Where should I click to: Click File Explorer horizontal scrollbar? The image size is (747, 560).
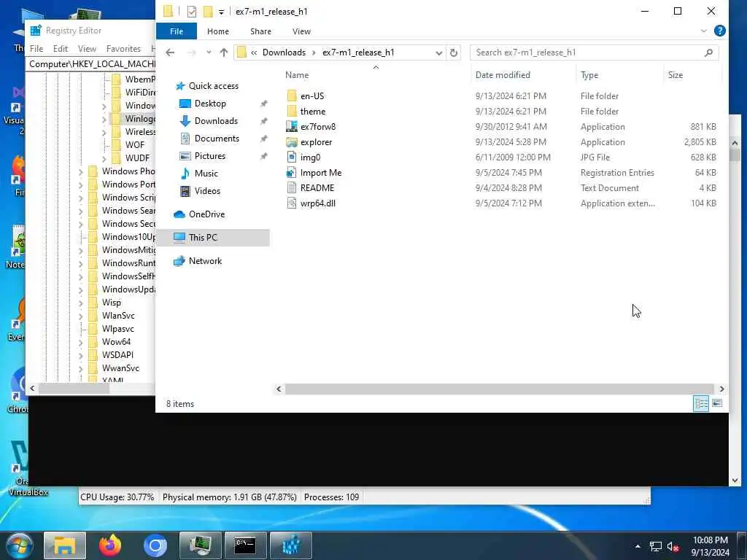499,389
